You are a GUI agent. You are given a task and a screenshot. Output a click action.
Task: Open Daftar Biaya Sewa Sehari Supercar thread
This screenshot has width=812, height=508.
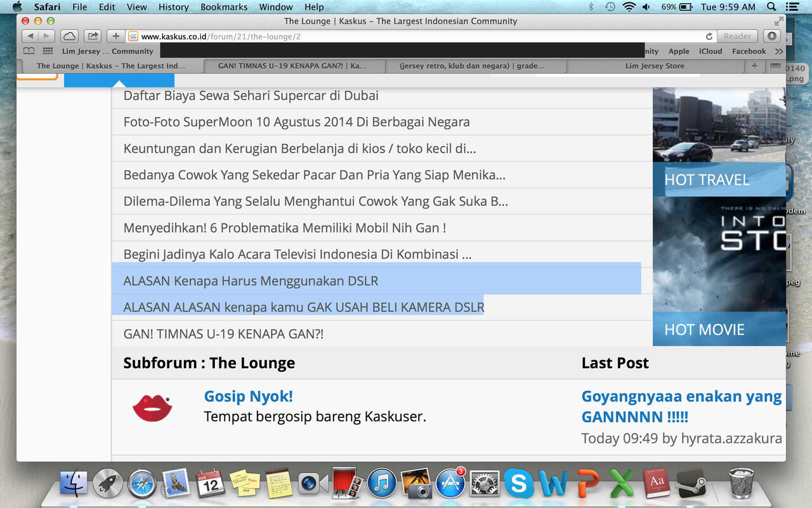(x=251, y=96)
